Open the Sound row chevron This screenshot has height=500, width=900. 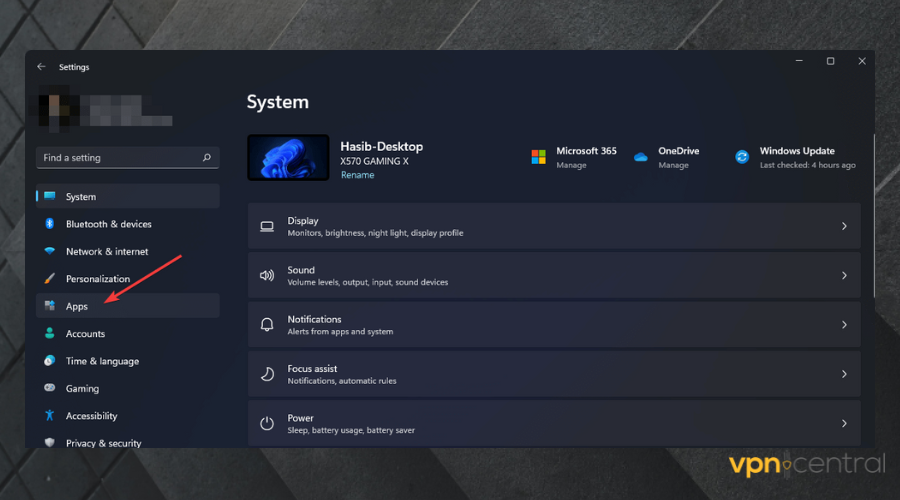coord(844,275)
